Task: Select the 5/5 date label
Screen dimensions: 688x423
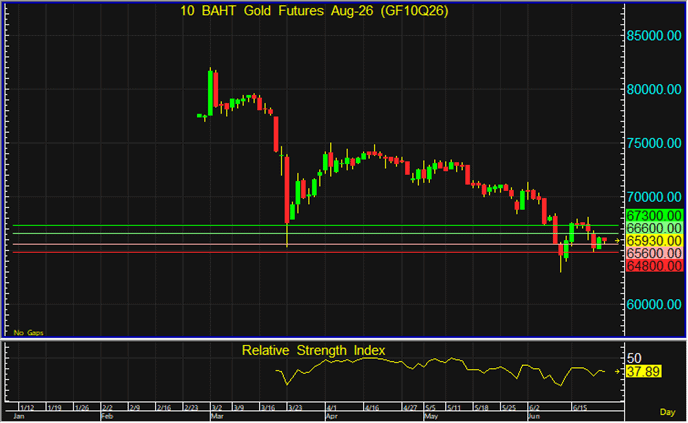Action: click(430, 408)
